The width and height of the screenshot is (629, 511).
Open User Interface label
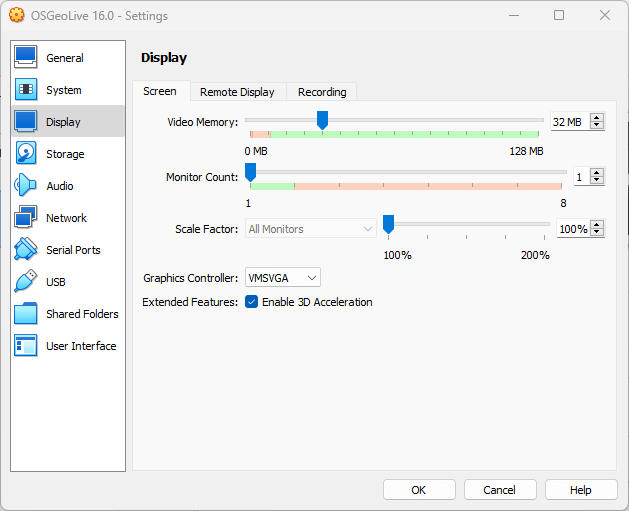click(81, 346)
